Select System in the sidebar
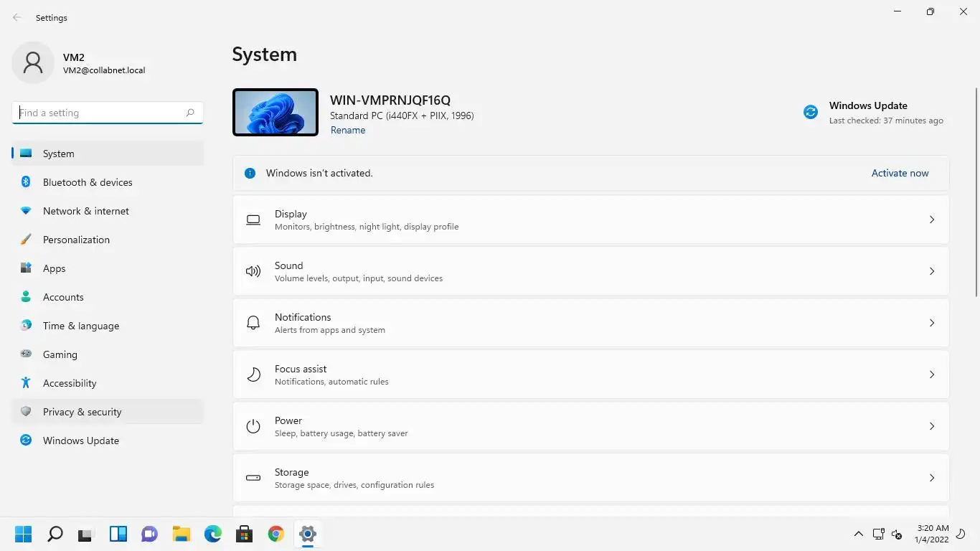This screenshot has width=980, height=551. 108,154
